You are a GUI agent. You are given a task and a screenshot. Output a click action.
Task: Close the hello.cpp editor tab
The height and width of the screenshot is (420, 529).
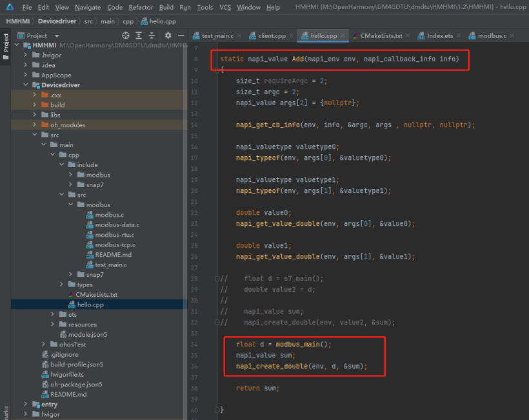click(343, 35)
